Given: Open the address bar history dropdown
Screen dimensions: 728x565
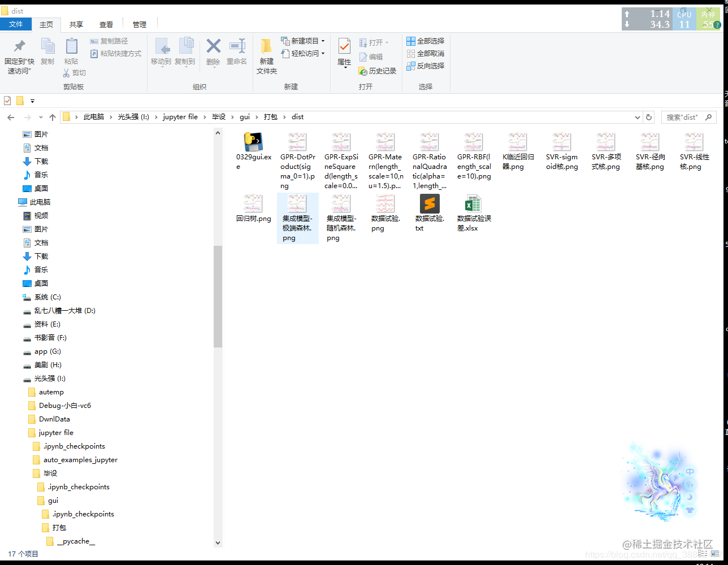Looking at the screenshot, I should 637,117.
